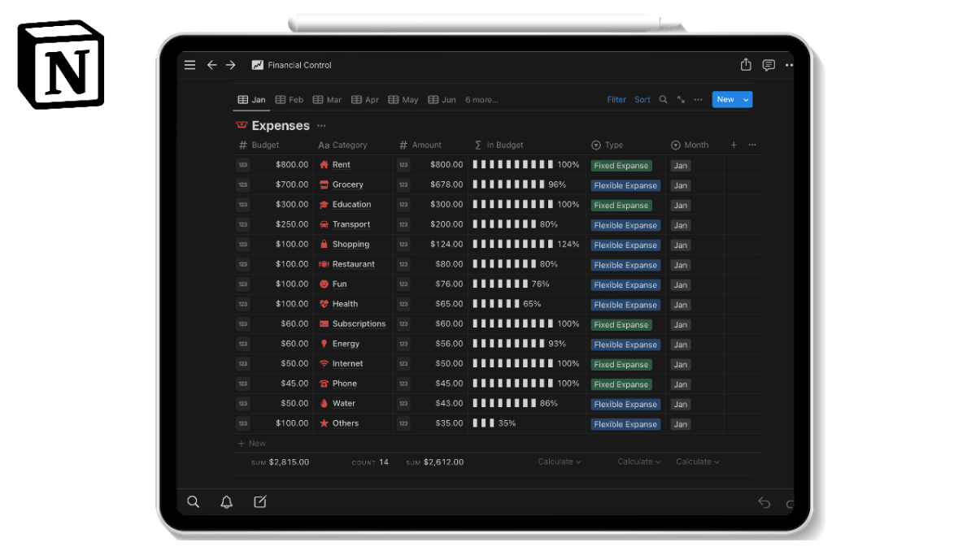Click the Budget SUM $2,815.00 footer
The height and width of the screenshot is (551, 980).
[281, 462]
